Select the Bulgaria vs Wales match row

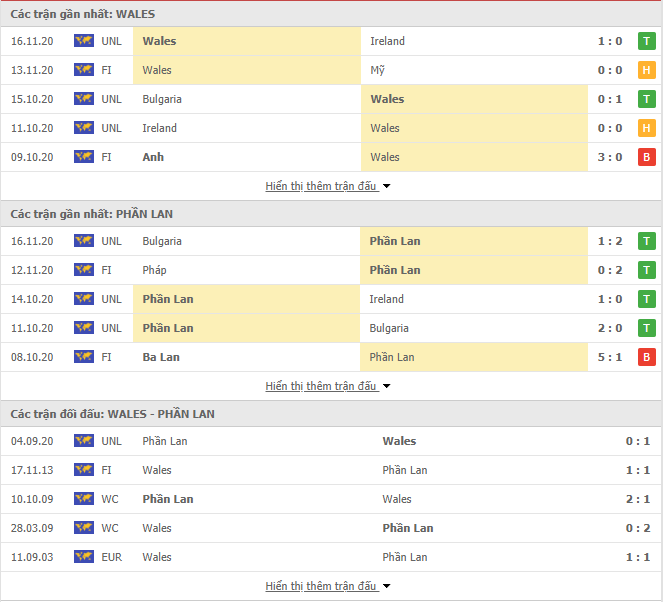(331, 99)
